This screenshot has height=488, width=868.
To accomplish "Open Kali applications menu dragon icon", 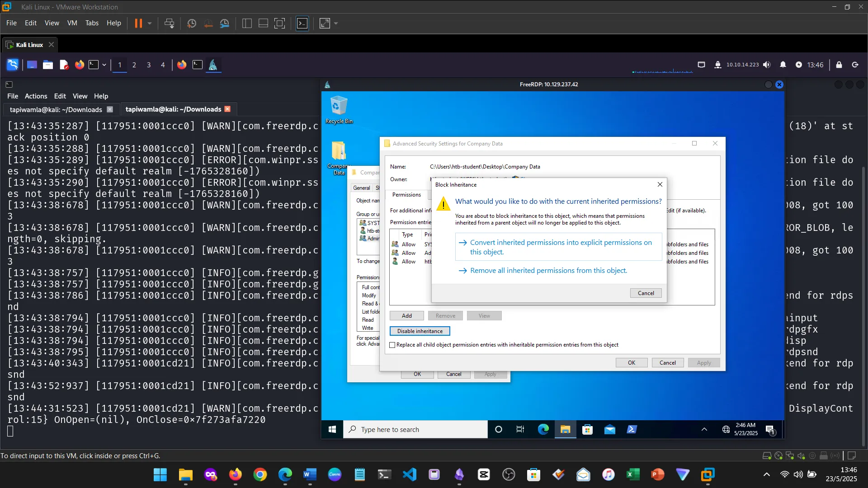I will [13, 65].
